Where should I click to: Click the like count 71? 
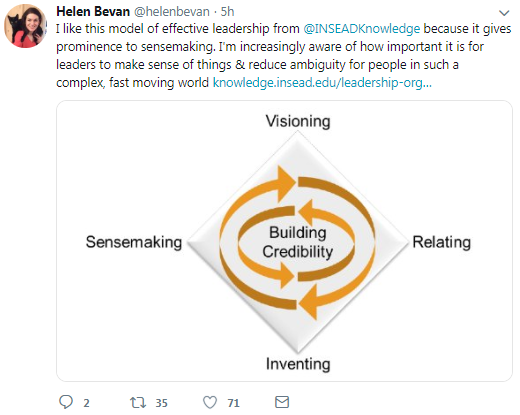point(234,403)
